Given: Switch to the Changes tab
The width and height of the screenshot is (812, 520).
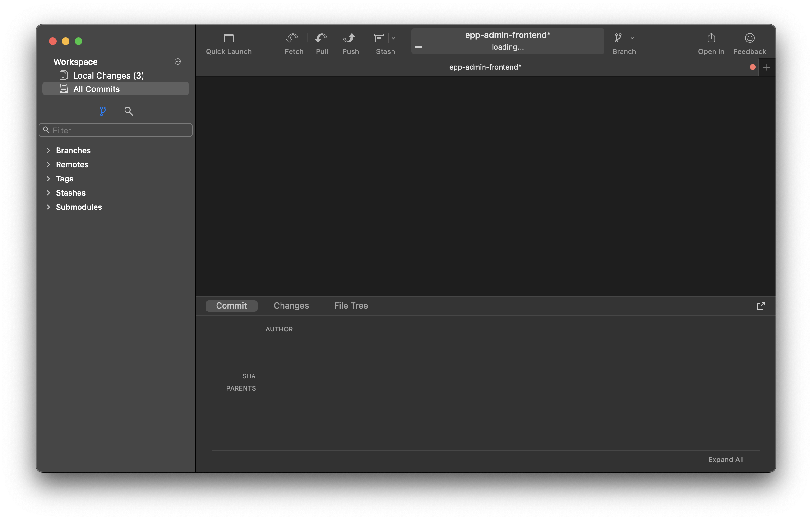Looking at the screenshot, I should click(291, 306).
